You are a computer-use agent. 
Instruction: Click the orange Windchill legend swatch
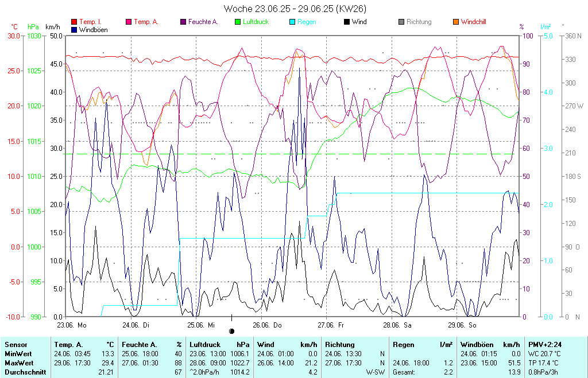[456, 22]
